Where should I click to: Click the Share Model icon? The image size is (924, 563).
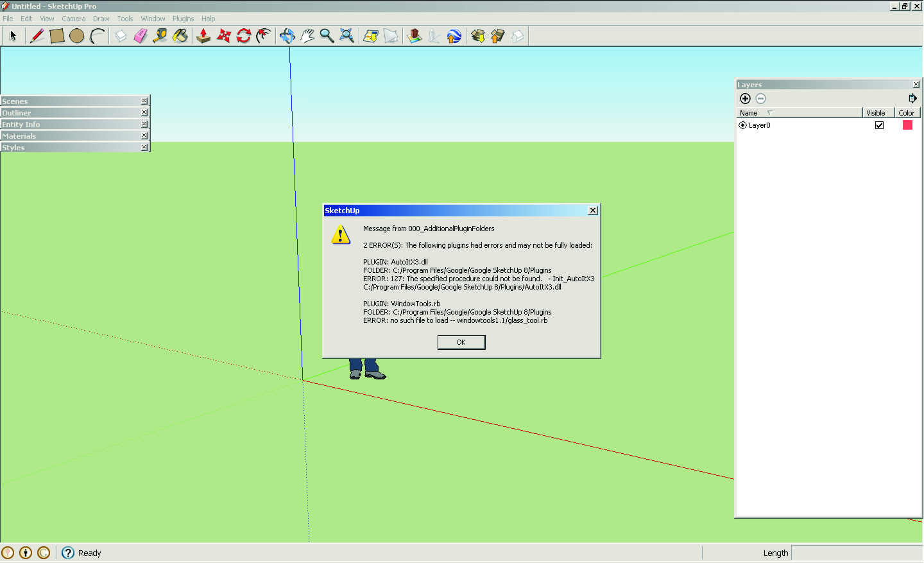coord(497,36)
